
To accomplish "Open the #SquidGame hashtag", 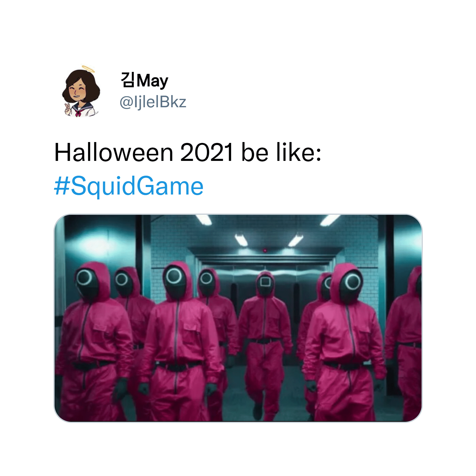I will point(129,186).
